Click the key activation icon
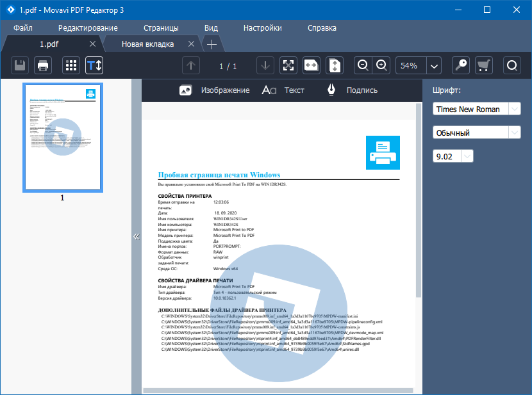532x395 pixels. click(x=460, y=65)
